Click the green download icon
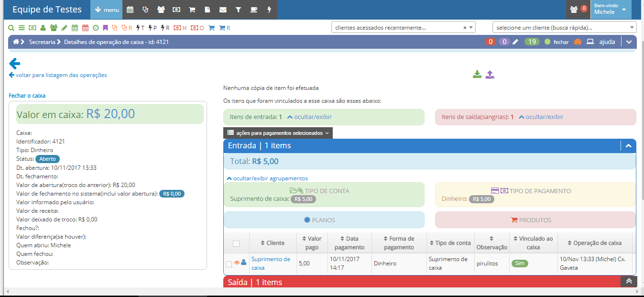The height and width of the screenshot is (297, 644). [477, 74]
